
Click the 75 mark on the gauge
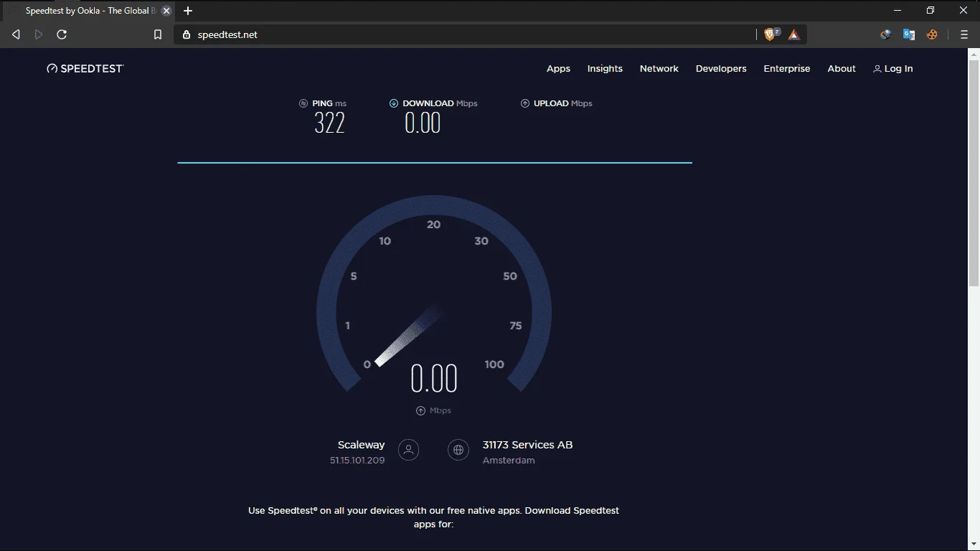[515, 326]
